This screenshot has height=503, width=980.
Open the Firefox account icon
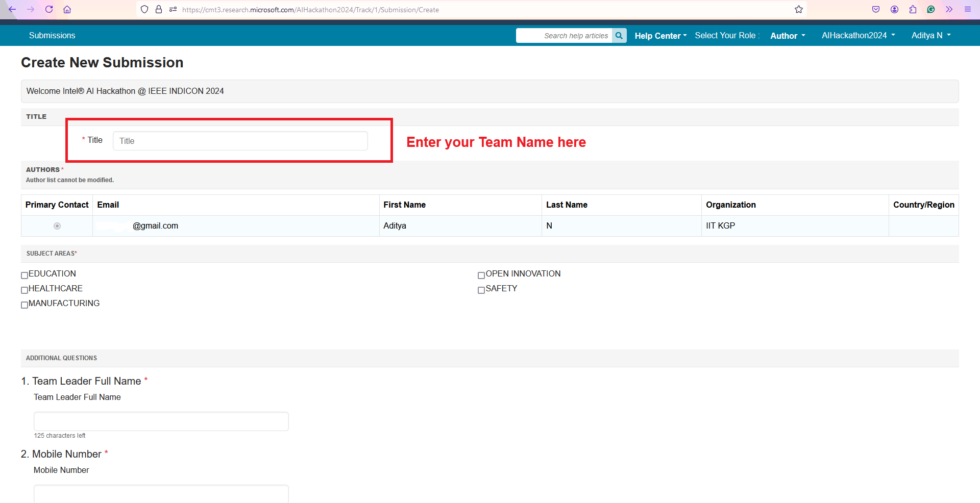point(894,9)
